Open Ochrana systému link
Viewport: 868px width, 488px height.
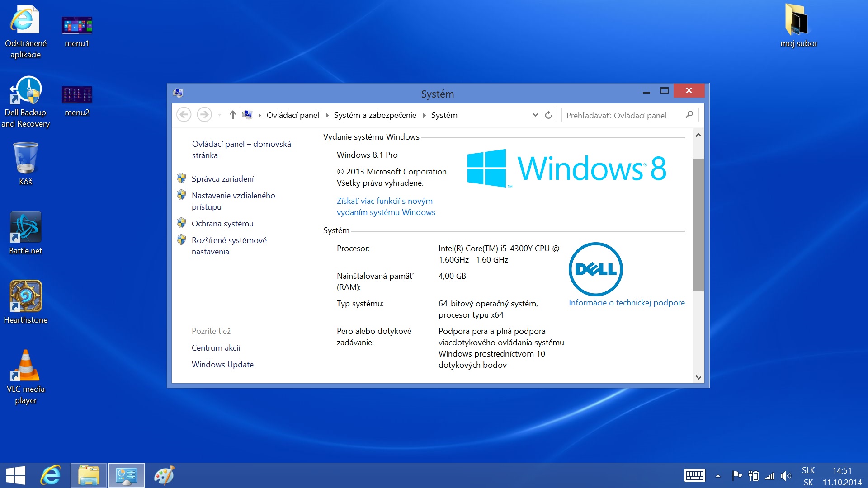222,223
